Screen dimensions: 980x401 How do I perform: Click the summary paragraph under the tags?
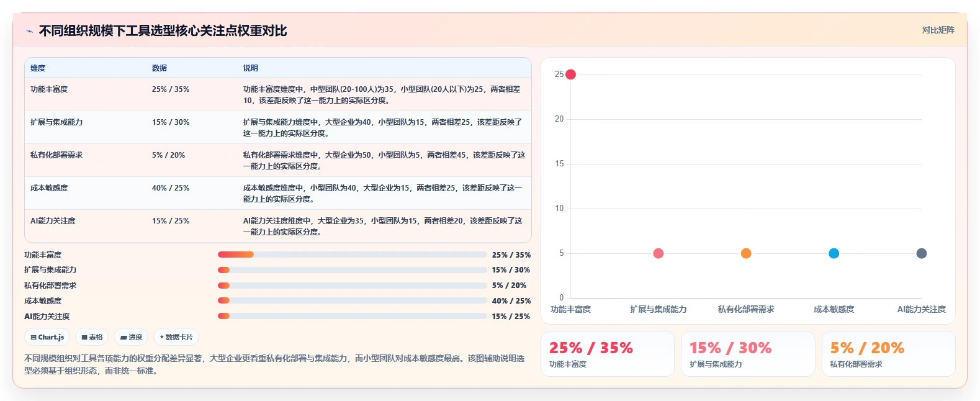coord(274,364)
